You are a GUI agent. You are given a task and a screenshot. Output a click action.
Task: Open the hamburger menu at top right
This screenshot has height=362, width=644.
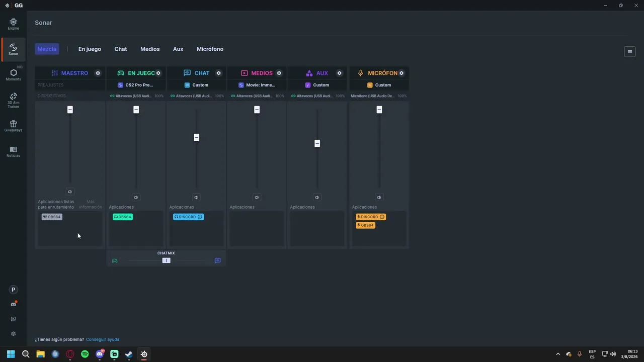click(x=629, y=51)
